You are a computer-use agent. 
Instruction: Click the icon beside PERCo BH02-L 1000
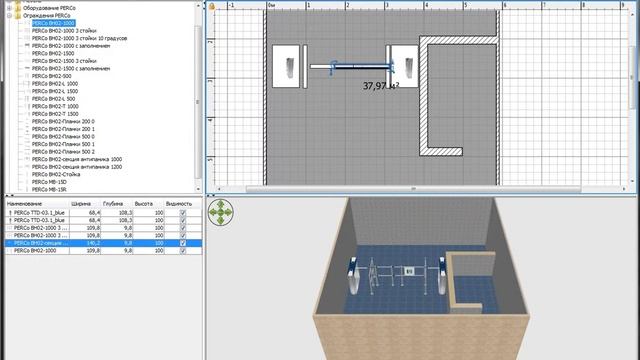pos(27,83)
